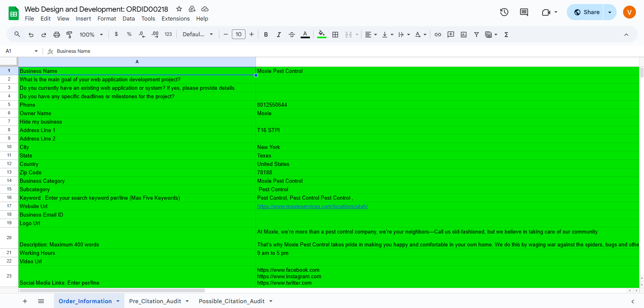Open the Format menu

pos(107,19)
